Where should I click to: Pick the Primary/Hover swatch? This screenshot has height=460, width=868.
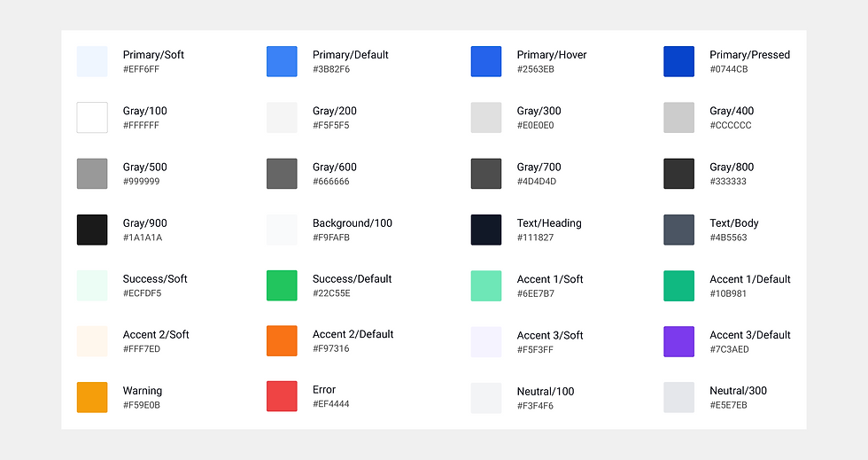486,61
